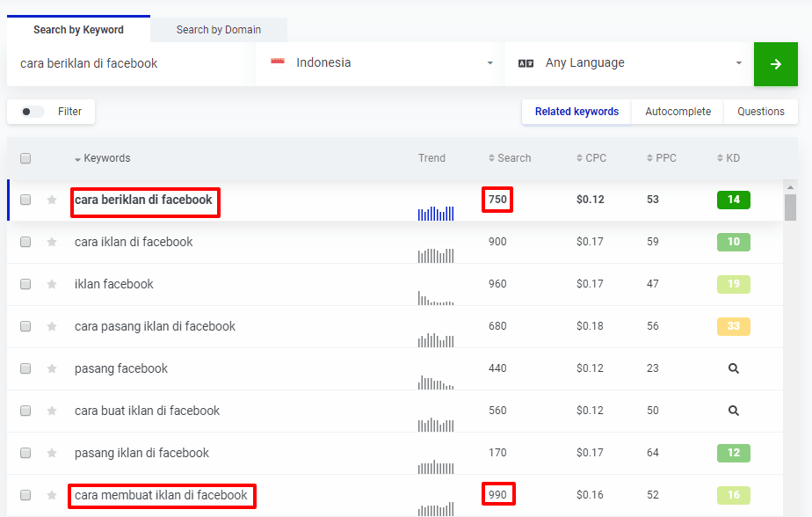Tick checkbox for 'cara membuat iklan di facebook'

point(25,495)
